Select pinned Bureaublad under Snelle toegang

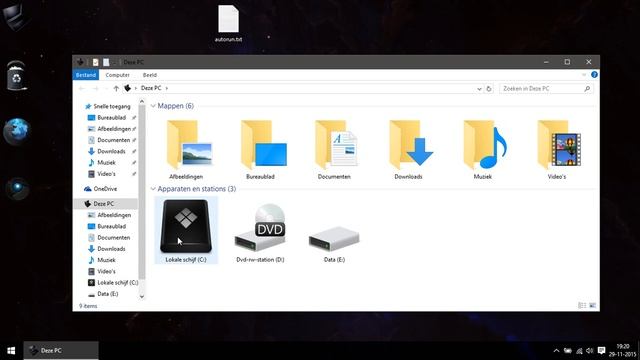pyautogui.click(x=111, y=118)
